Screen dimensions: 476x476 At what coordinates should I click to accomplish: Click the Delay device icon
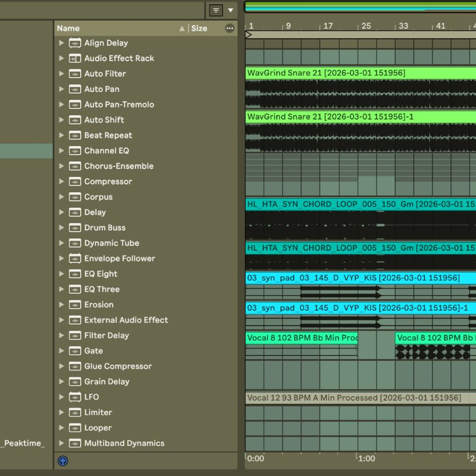pos(75,212)
